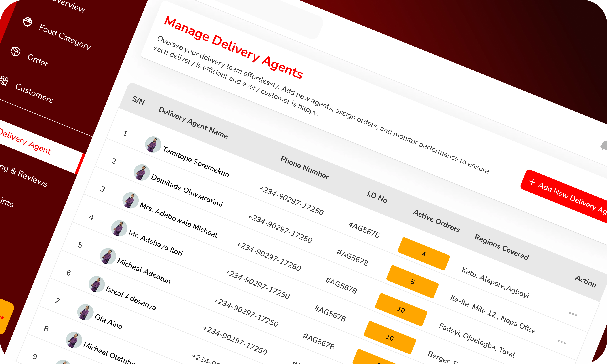Viewport: 607px width, 364px height.
Task: Click Temitope Soremekun's avatar
Action: click(153, 144)
